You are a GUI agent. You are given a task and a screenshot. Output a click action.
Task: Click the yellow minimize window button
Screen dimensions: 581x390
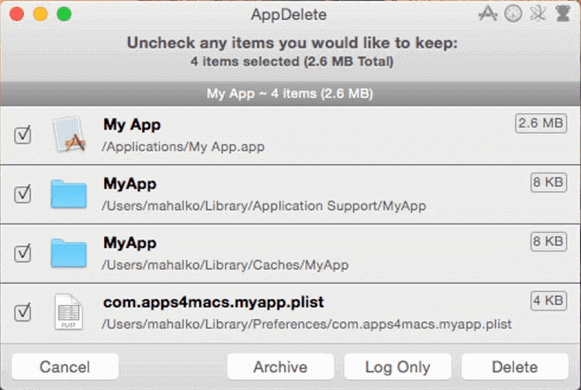(40, 14)
